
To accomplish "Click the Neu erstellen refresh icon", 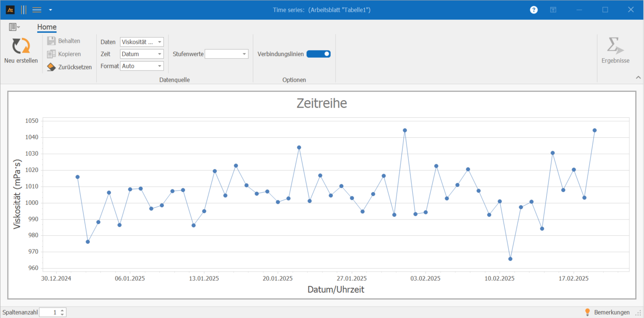I will (x=21, y=46).
